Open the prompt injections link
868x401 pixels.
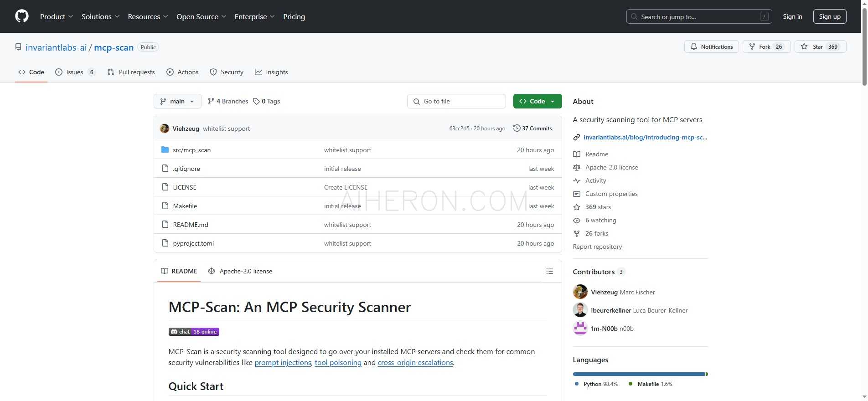(x=283, y=363)
